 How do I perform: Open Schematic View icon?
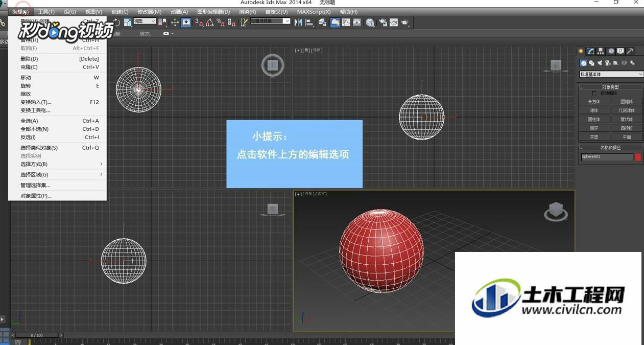tap(356, 22)
